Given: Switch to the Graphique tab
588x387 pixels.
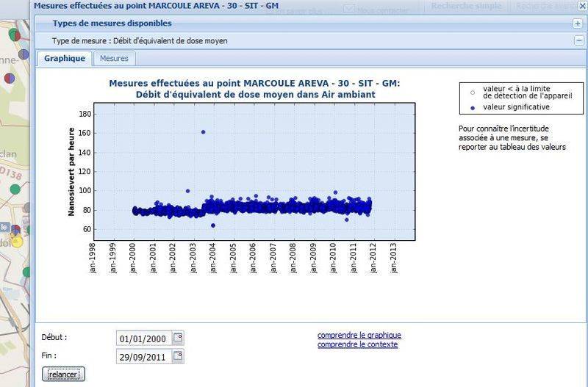Looking at the screenshot, I should pos(64,59).
